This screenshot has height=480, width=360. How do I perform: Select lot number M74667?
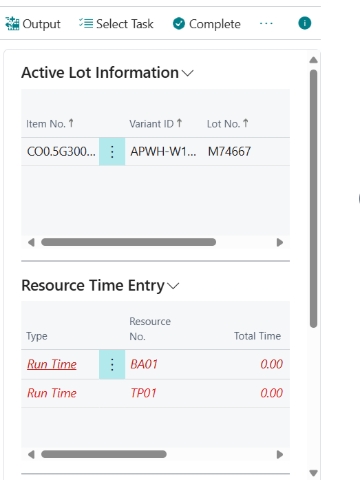click(x=229, y=152)
